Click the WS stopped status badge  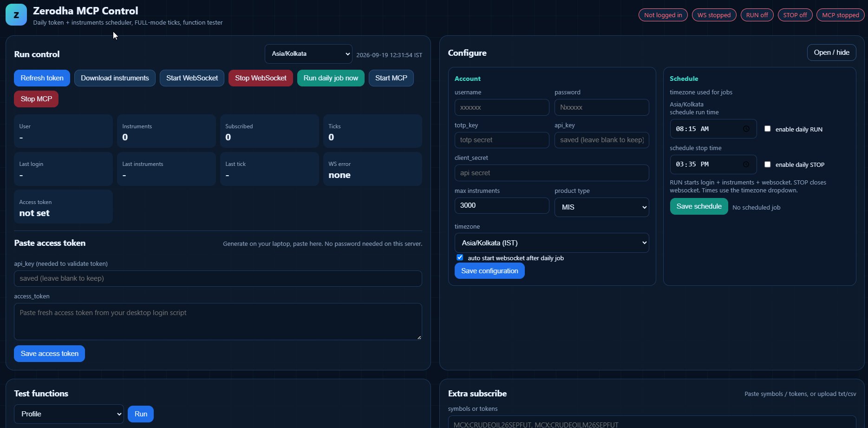pyautogui.click(x=714, y=15)
